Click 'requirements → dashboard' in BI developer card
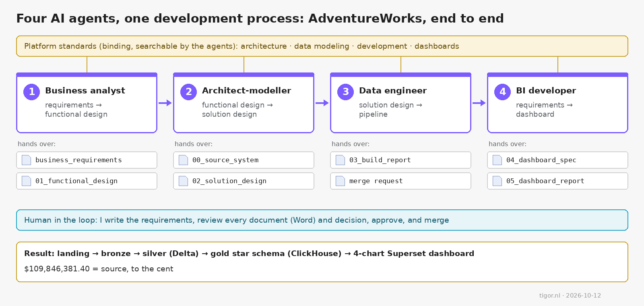The image size is (644, 306). pyautogui.click(x=544, y=110)
